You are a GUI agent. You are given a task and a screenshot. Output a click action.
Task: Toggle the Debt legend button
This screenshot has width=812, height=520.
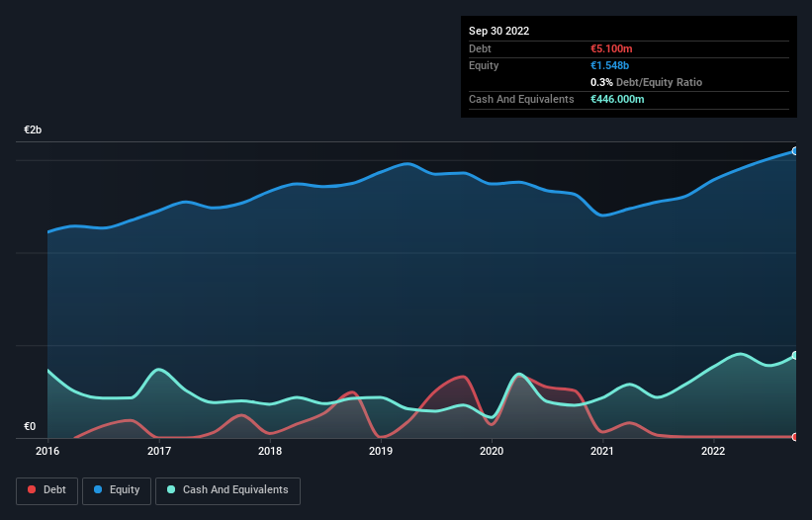tap(47, 490)
